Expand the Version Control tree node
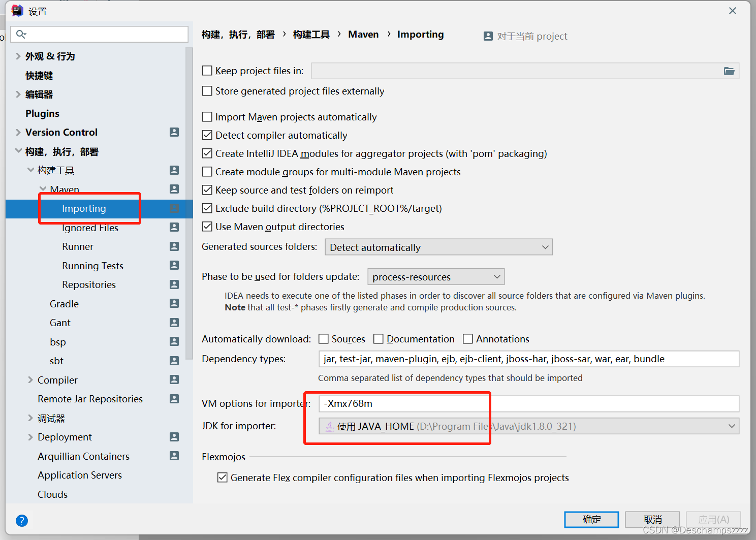 click(18, 133)
